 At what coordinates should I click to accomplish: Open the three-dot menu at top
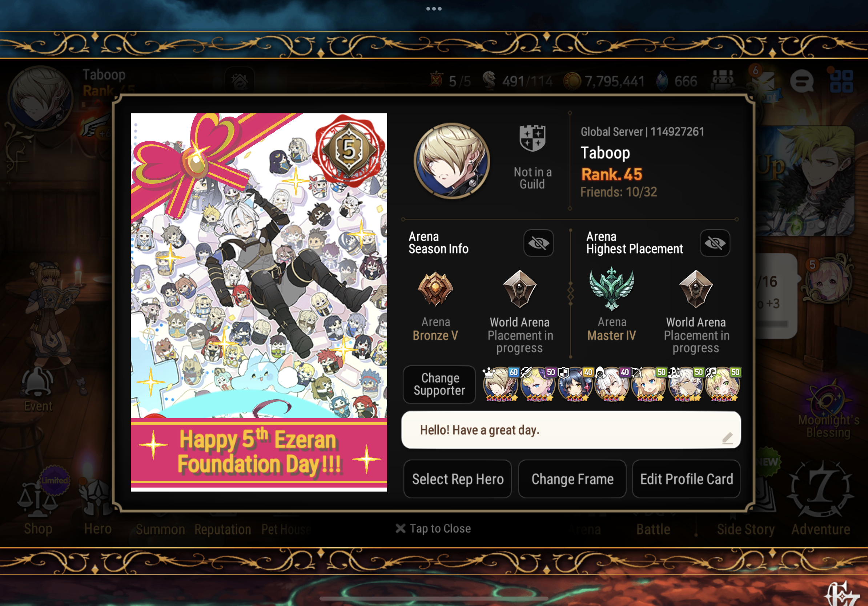(434, 8)
